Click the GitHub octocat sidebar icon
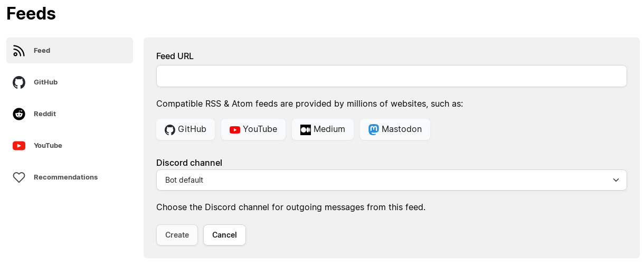Viewport: 644px width, 264px height. (x=19, y=82)
